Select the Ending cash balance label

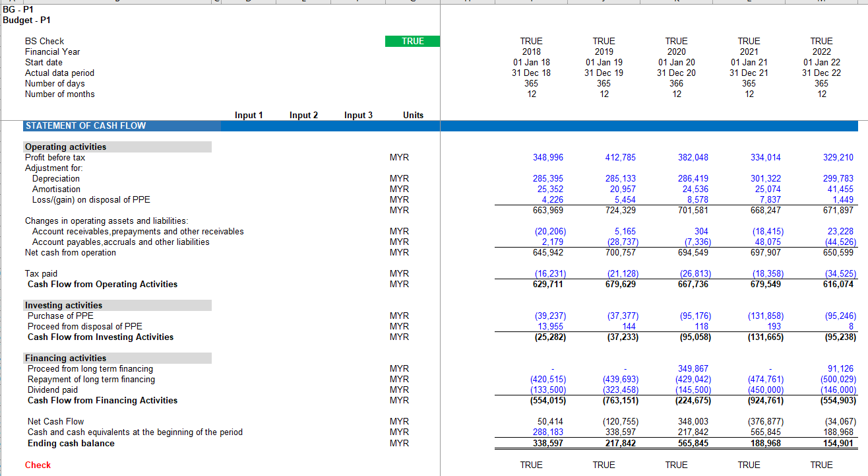click(x=71, y=443)
